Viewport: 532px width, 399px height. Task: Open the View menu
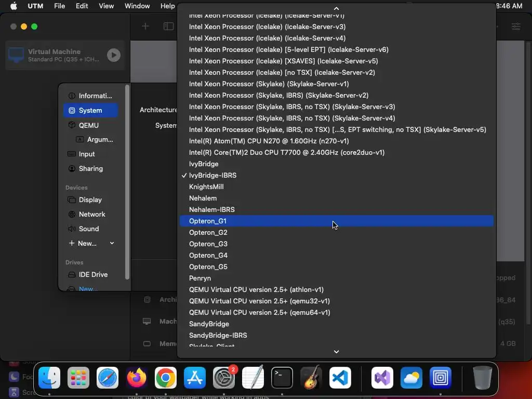[106, 6]
